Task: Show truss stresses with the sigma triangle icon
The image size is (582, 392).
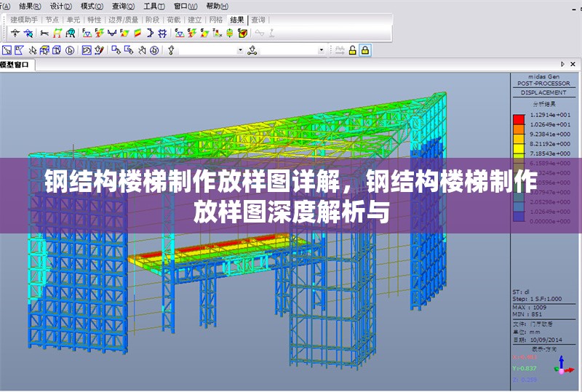Action: point(179,33)
